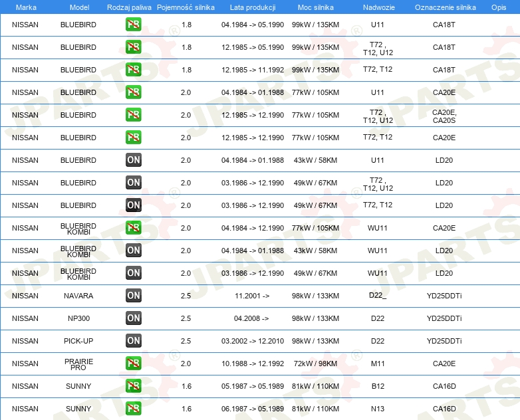Click body code B12 in Sunny row
This screenshot has width=520, height=420.
click(x=378, y=386)
